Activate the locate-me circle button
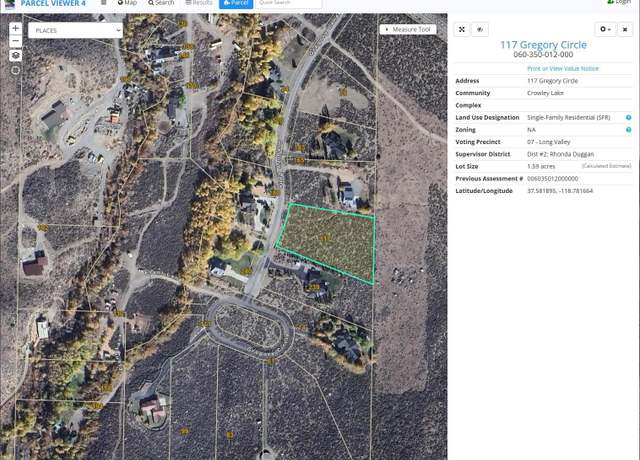The width and height of the screenshot is (640, 460). [16, 70]
